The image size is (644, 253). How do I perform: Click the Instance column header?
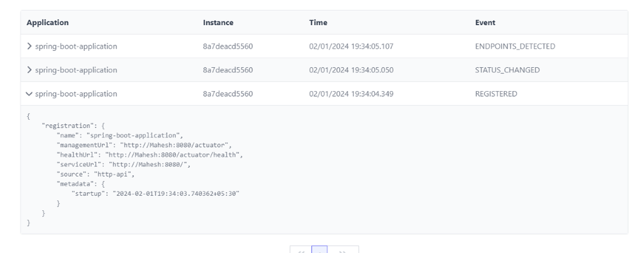(x=218, y=23)
